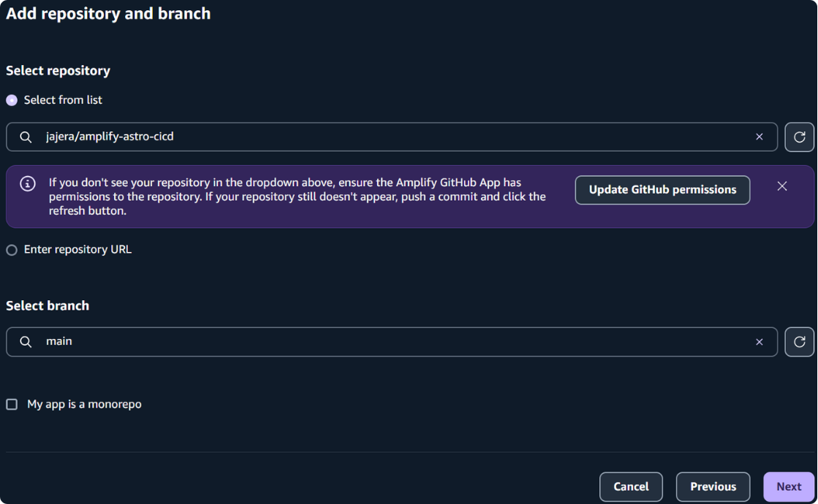Viewport: 818px width, 504px height.
Task: Choose the Select from list radio option
Action: 12,100
